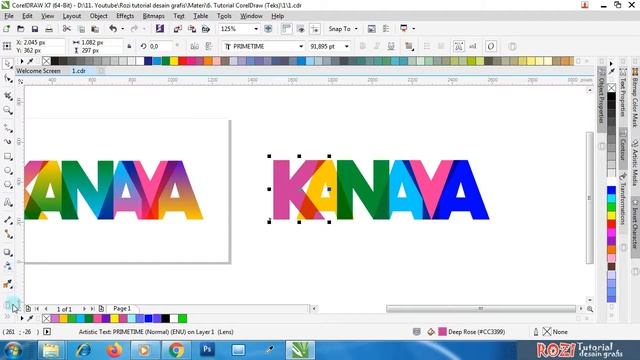The width and height of the screenshot is (640, 360).
Task: Expand the Undo history dropdown arrow
Action: [122, 29]
